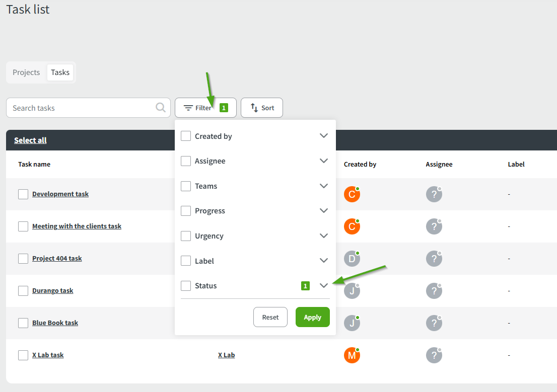Expand the Status filter chevron
The height and width of the screenshot is (392, 557).
tap(324, 286)
